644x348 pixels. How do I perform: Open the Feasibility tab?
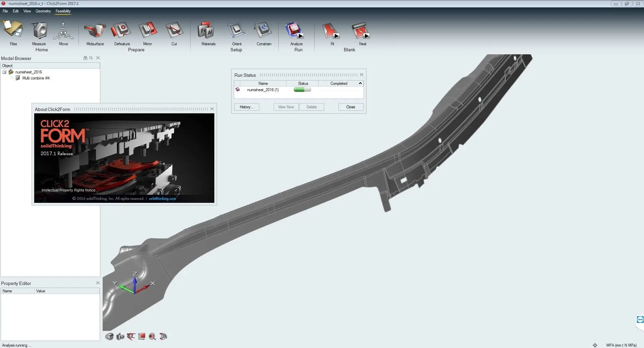[x=63, y=11]
